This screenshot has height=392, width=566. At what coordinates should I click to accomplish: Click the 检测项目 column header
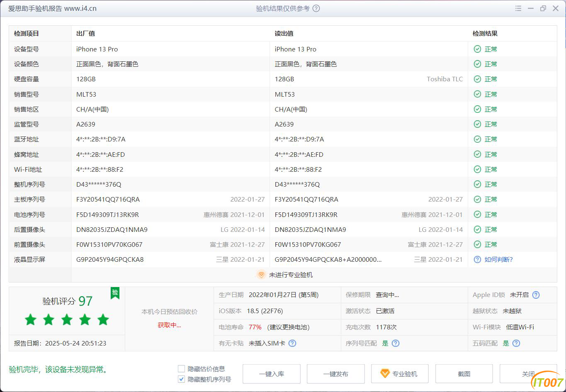tap(26, 34)
